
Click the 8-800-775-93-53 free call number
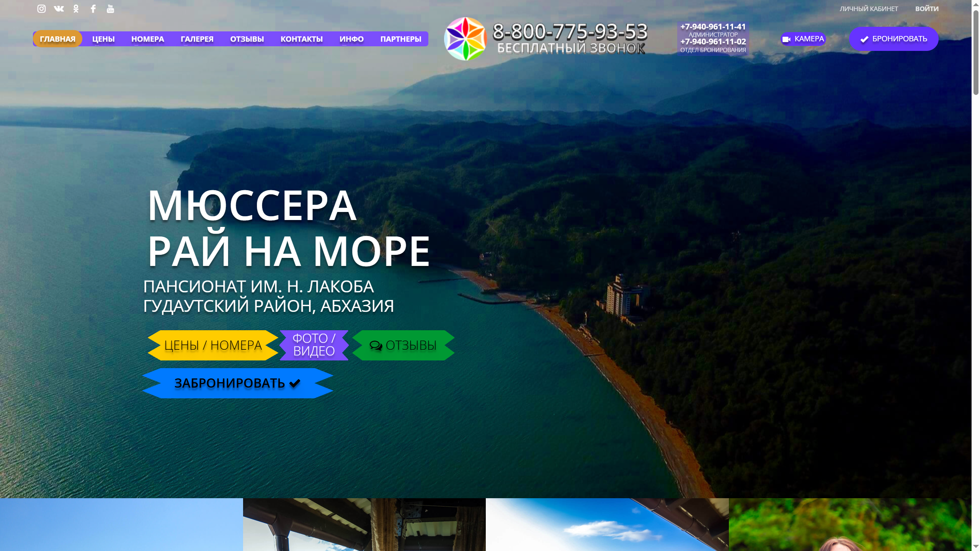click(570, 31)
